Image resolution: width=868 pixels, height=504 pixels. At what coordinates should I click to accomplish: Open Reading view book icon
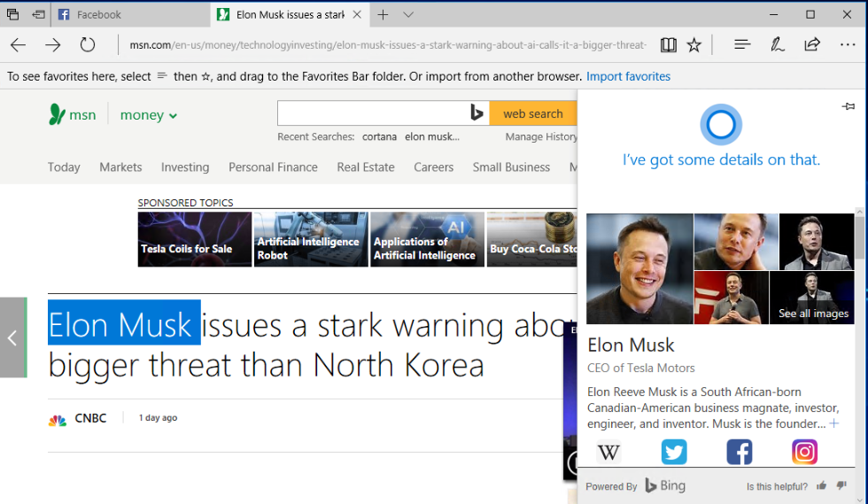click(x=668, y=45)
